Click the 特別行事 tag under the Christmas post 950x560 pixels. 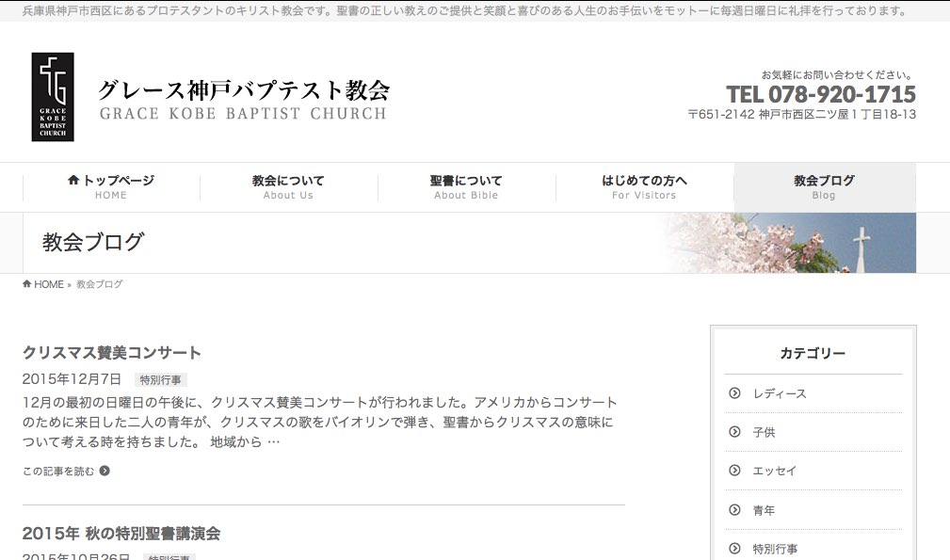pos(161,379)
